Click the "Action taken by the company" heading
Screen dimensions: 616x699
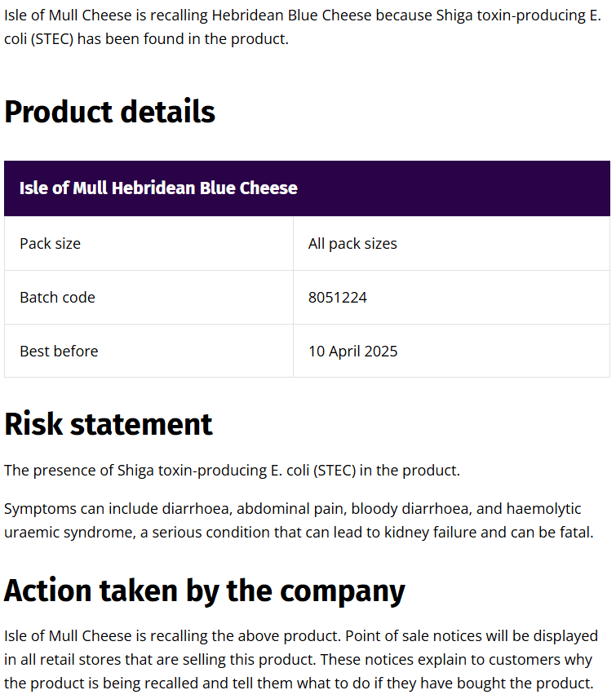[x=204, y=591]
